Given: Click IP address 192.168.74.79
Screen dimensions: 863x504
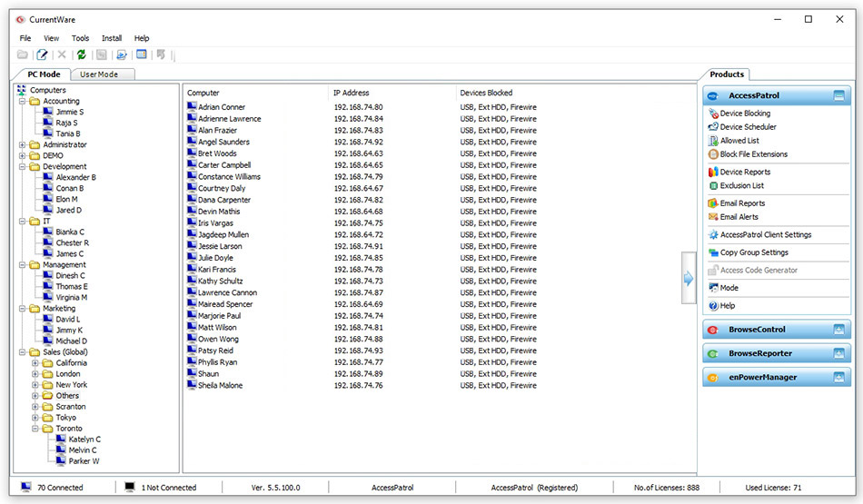Looking at the screenshot, I should point(358,176).
